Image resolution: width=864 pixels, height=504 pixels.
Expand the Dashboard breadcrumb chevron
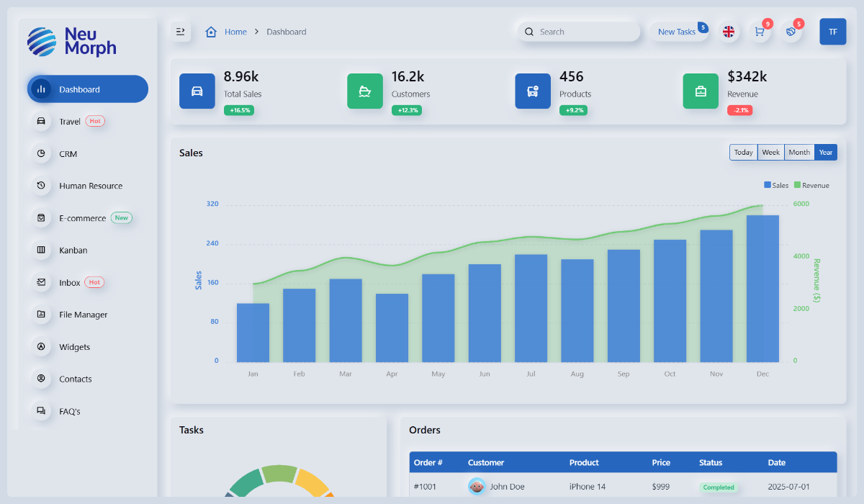tap(255, 32)
